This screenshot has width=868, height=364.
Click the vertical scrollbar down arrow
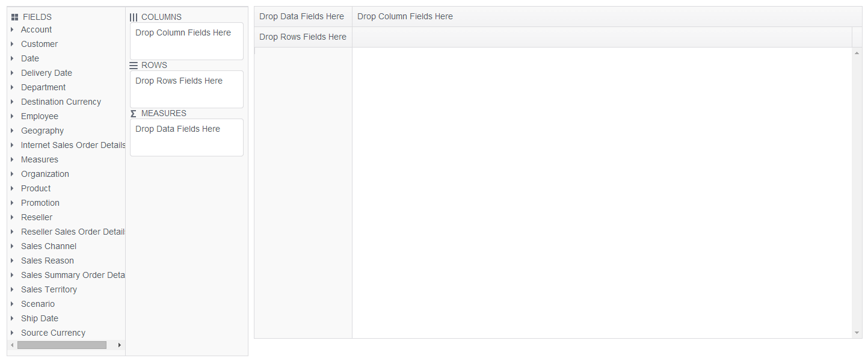point(857,332)
